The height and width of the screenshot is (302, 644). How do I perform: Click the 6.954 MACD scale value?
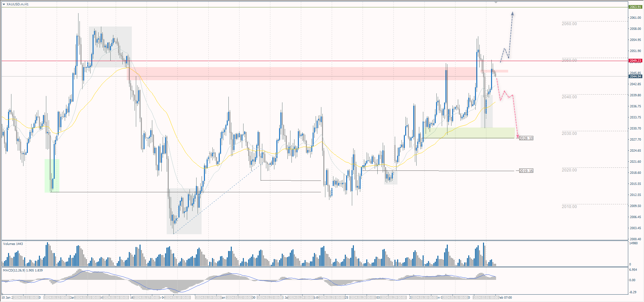[633, 270]
